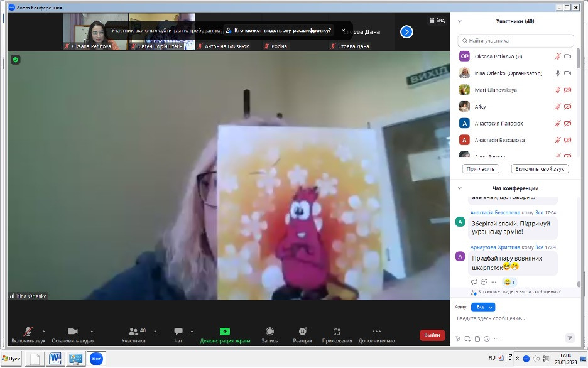Open chat composer more options
588x368 pixels.
(x=496, y=338)
